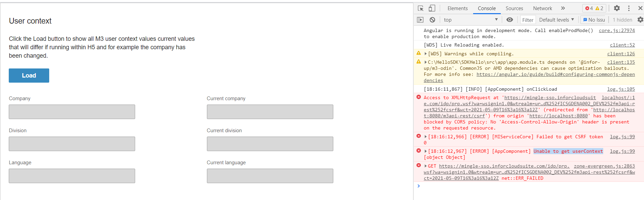This screenshot has height=200, width=644.
Task: Click the console sidebar toggle icon
Action: [420, 20]
